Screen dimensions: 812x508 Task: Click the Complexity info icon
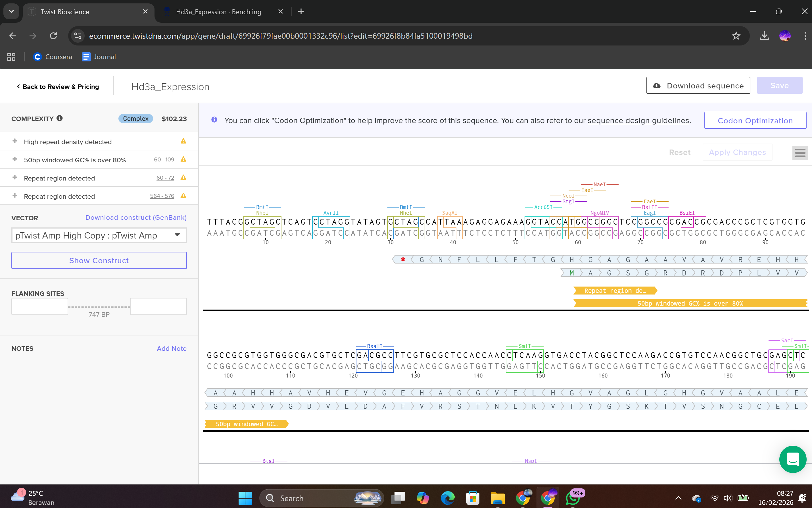[59, 118]
